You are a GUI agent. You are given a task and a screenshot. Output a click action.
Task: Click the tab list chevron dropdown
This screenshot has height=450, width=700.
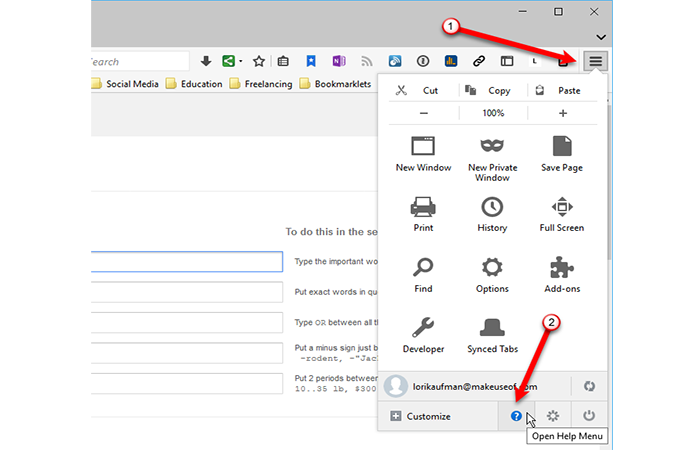coord(601,37)
